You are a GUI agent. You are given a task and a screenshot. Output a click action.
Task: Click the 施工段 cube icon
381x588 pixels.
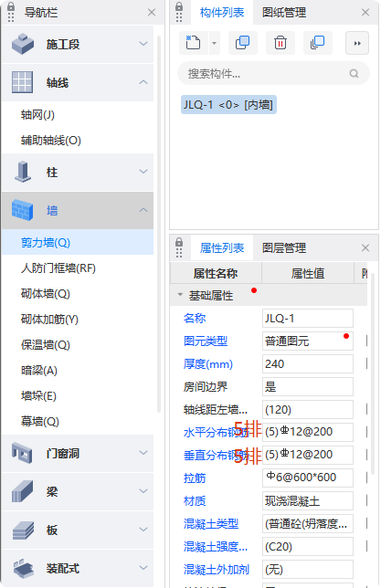point(23,44)
